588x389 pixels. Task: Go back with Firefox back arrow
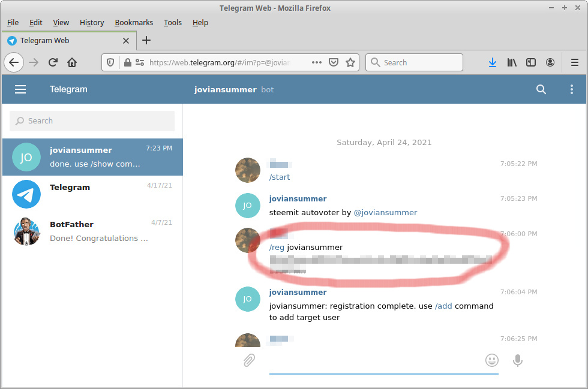pos(14,62)
